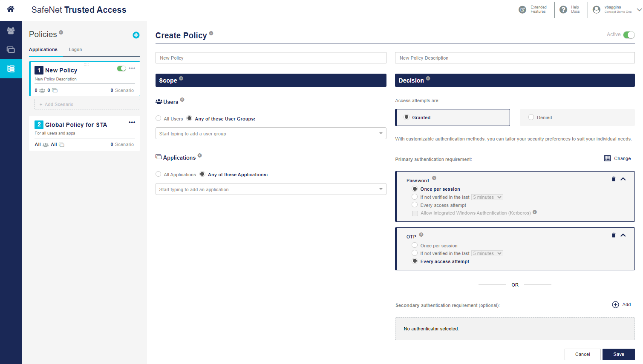Open the Extended Features icon
Screen dimensions: 643x364
522,9
